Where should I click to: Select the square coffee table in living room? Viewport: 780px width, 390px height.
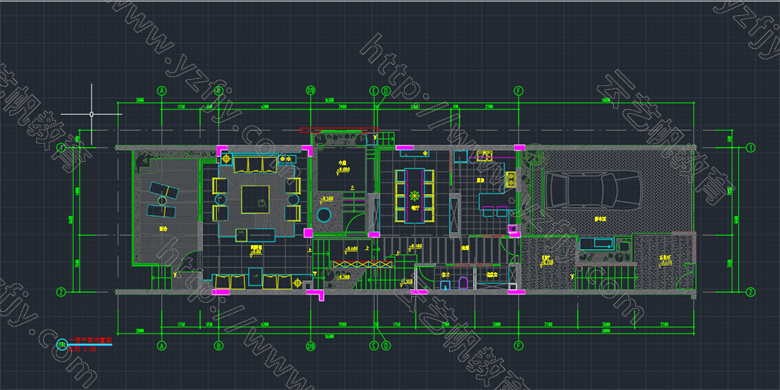coord(255,199)
